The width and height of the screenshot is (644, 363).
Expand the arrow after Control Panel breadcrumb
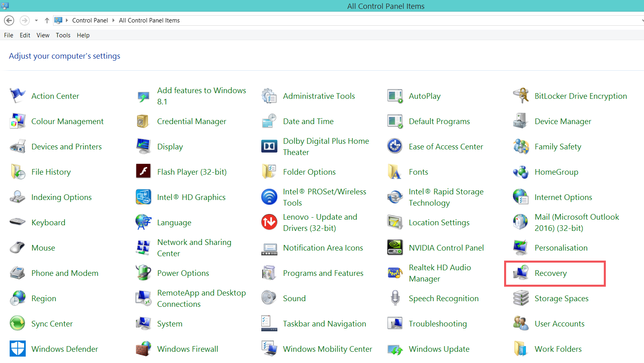click(113, 20)
